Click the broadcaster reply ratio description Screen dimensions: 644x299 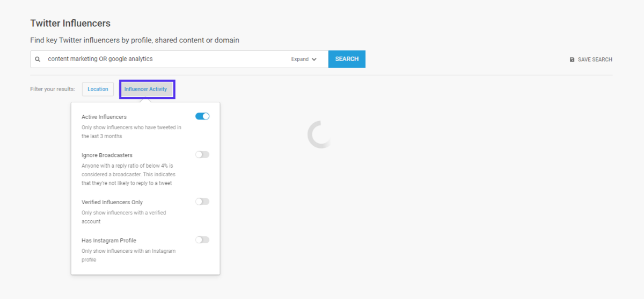click(x=129, y=174)
